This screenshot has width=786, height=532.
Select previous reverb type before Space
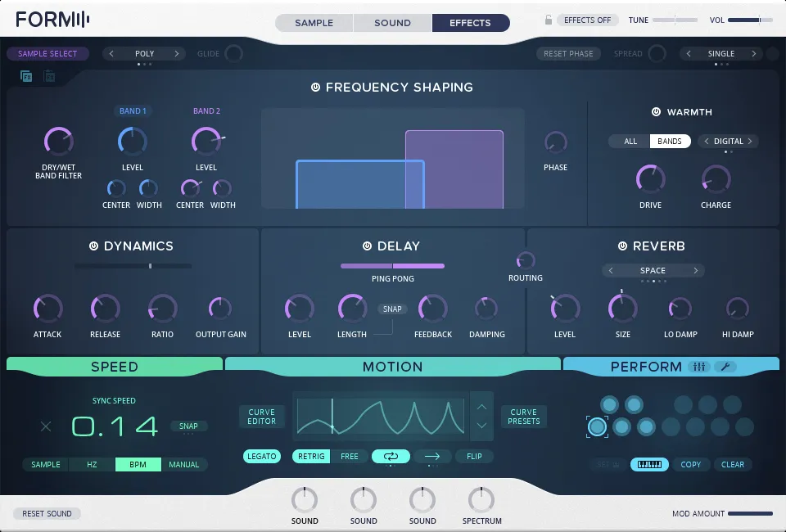pos(611,271)
